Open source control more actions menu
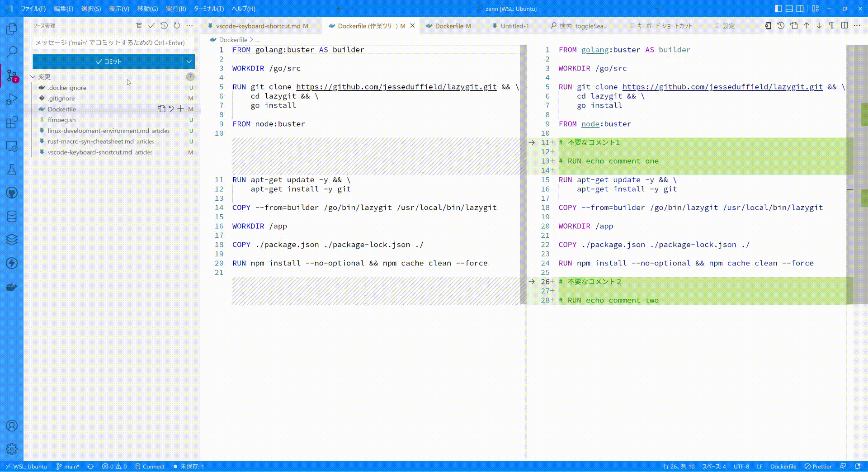 point(189,26)
